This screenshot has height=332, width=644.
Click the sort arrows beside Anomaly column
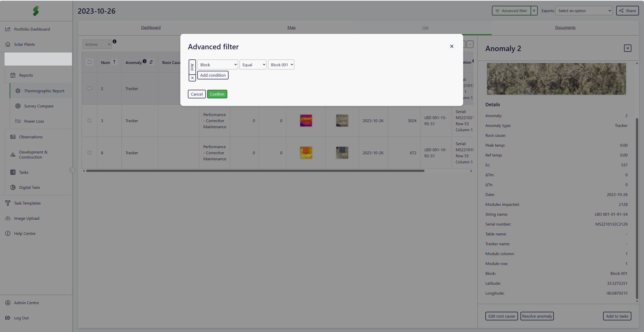(151, 62)
